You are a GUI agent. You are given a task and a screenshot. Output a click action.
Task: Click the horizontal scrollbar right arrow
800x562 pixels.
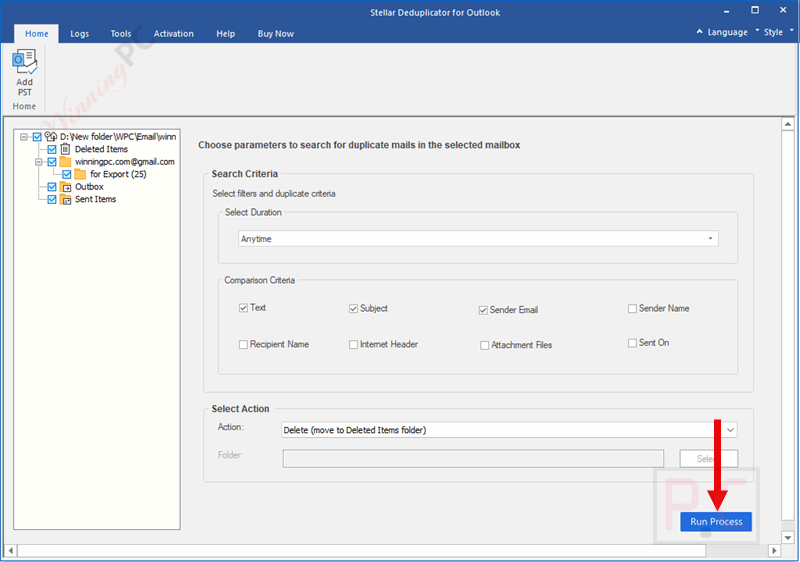[774, 551]
